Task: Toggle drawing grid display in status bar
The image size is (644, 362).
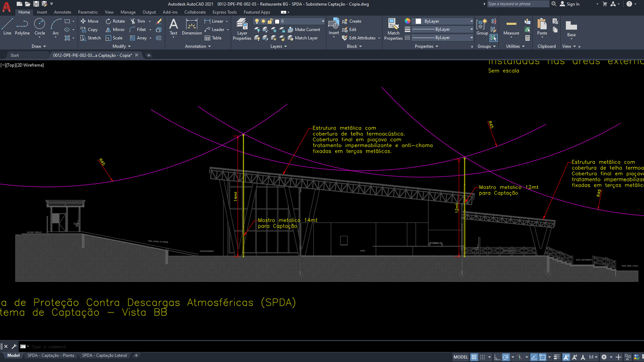Action: pyautogui.click(x=474, y=357)
